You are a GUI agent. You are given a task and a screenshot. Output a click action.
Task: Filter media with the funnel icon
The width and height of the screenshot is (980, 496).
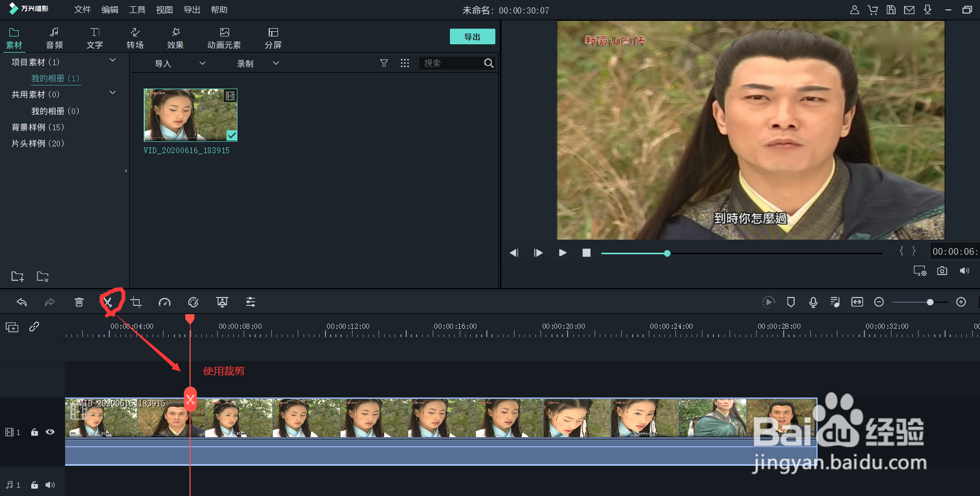384,63
